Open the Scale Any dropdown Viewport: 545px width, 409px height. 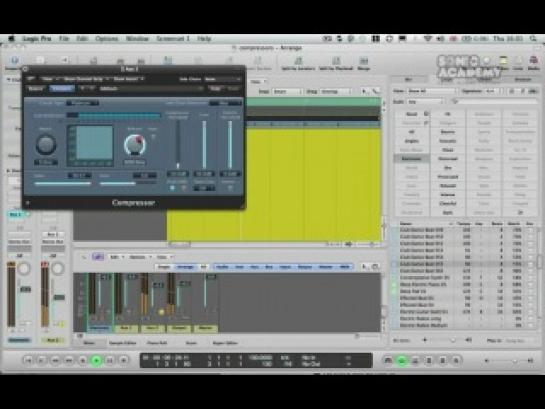pyautogui.click(x=425, y=102)
